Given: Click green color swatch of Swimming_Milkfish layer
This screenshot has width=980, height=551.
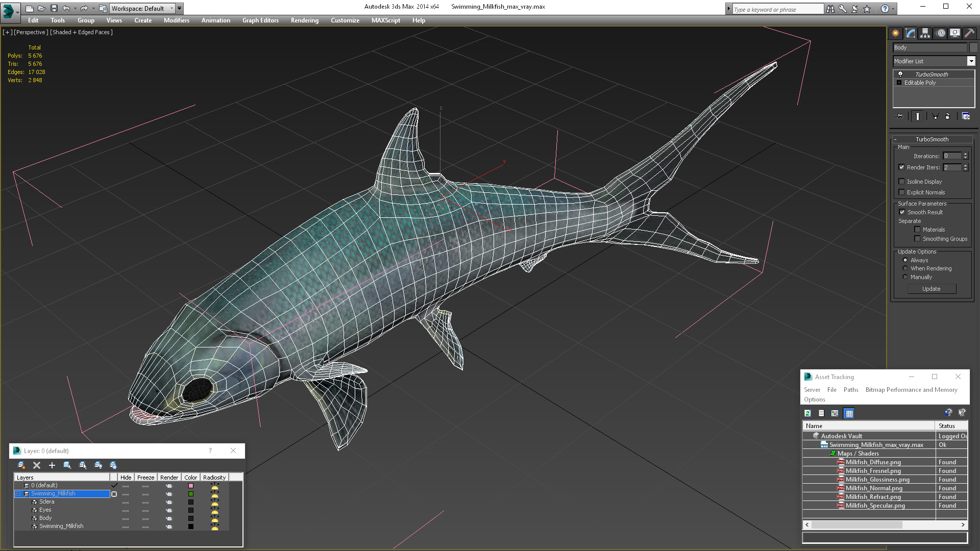Looking at the screenshot, I should tap(191, 494).
